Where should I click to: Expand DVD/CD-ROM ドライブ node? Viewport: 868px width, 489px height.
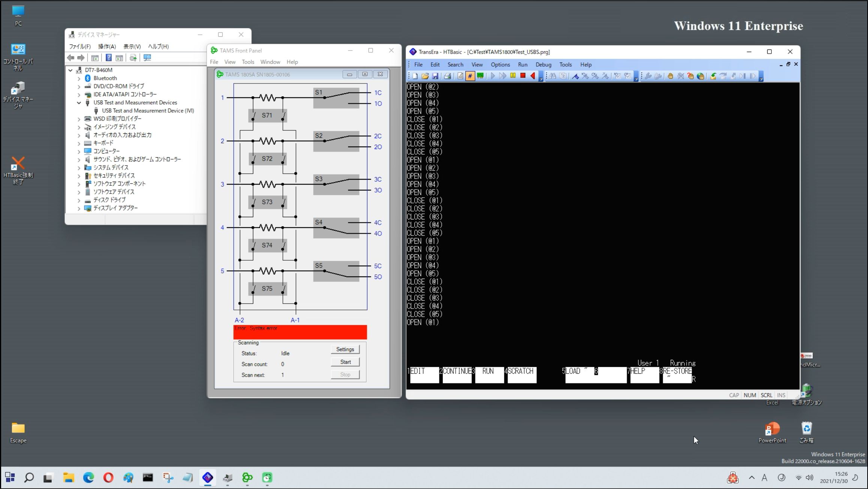(79, 86)
